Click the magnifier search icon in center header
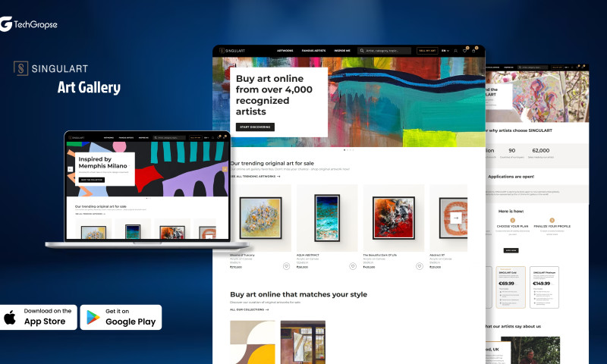Screen dimensions: 607x364 (x=362, y=51)
